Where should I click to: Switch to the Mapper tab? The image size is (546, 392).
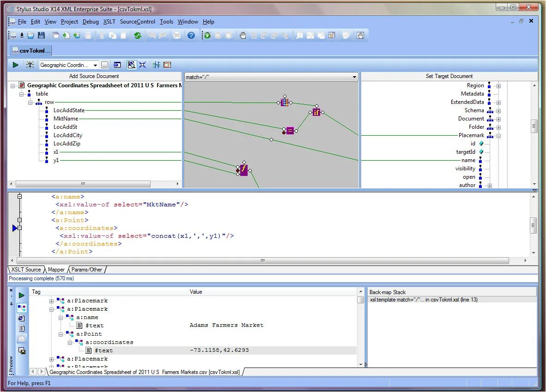pyautogui.click(x=56, y=270)
